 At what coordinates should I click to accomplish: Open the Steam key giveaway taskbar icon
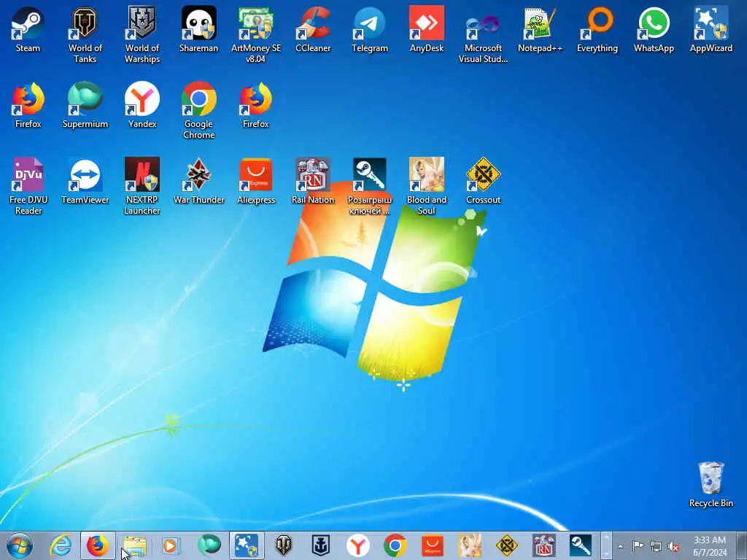(581, 545)
